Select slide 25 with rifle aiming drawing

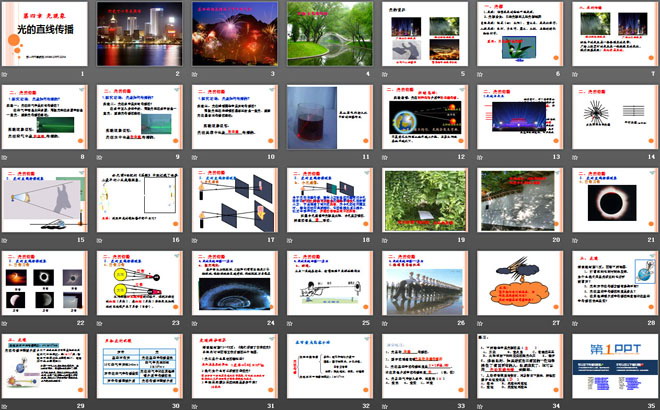tap(330, 283)
